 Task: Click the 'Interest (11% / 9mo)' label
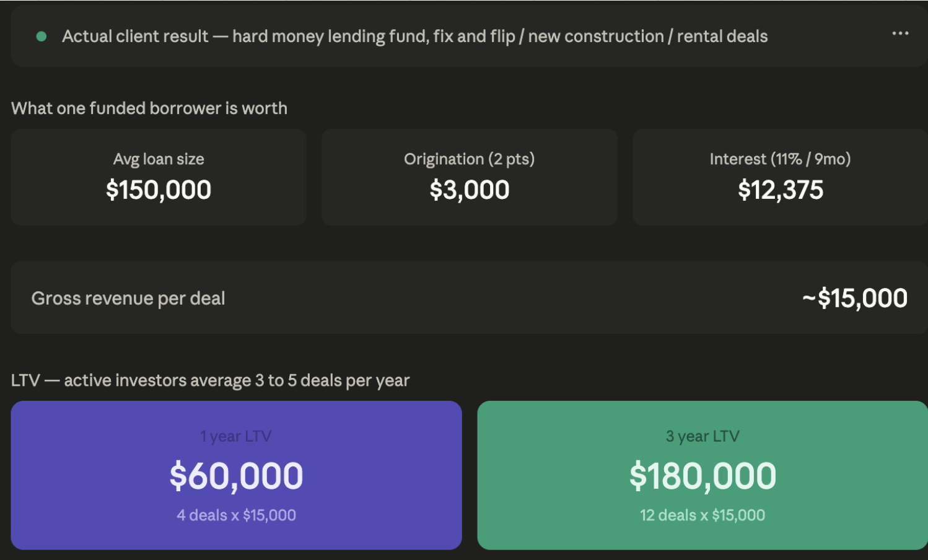click(x=780, y=159)
